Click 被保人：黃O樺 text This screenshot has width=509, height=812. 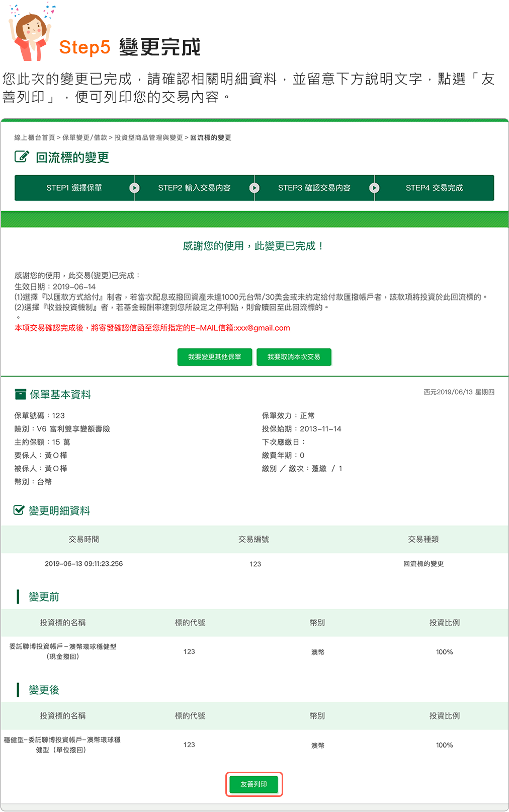(41, 468)
